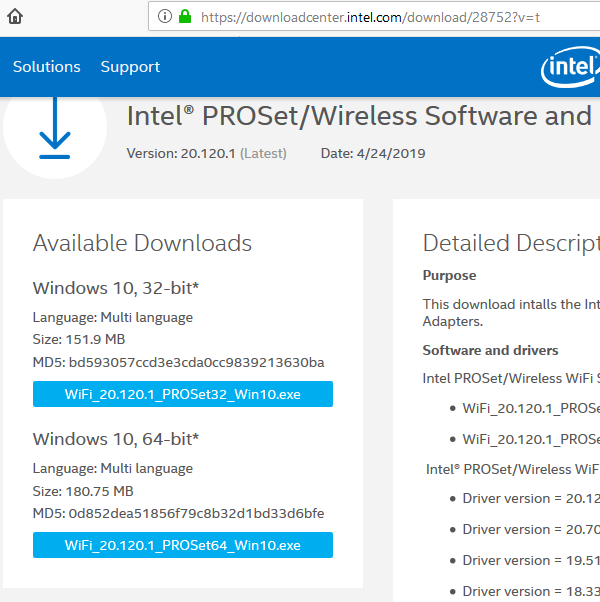600x602 pixels.
Task: Click the 64-bit MD5 checksum text
Action: pos(179,513)
